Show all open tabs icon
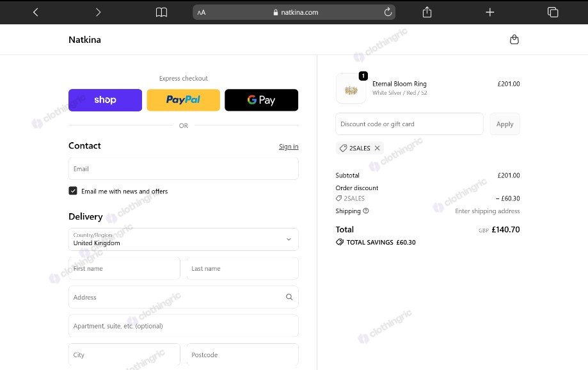 (x=553, y=12)
